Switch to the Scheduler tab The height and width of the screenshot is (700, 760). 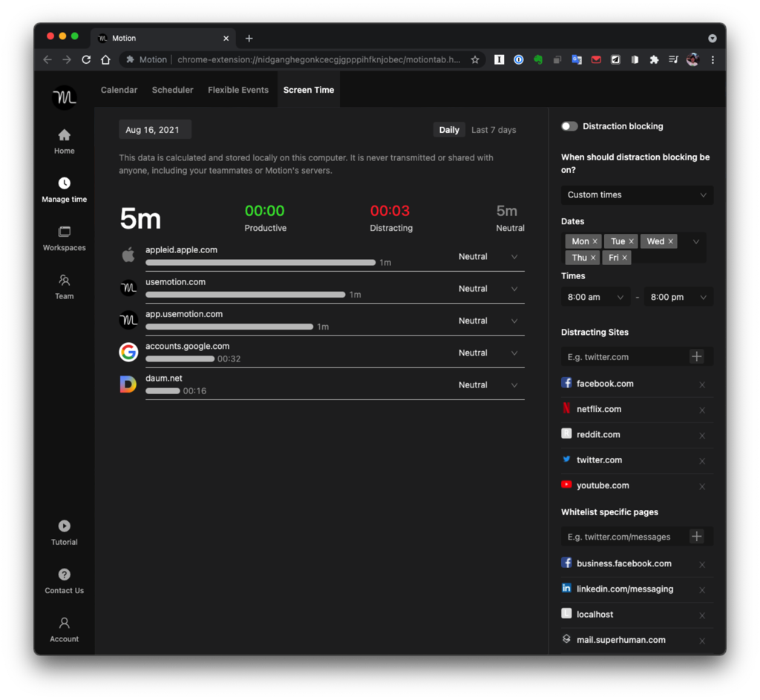pyautogui.click(x=172, y=90)
